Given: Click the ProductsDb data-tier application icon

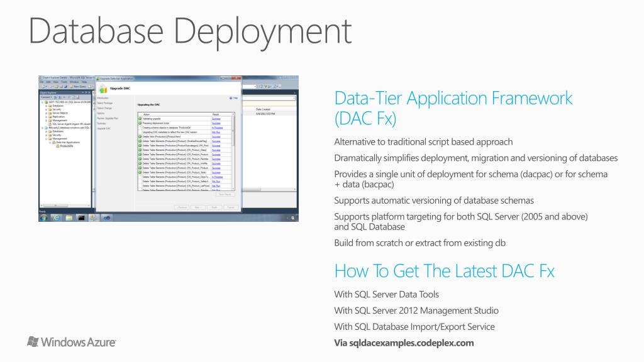Looking at the screenshot, I should tap(57, 146).
